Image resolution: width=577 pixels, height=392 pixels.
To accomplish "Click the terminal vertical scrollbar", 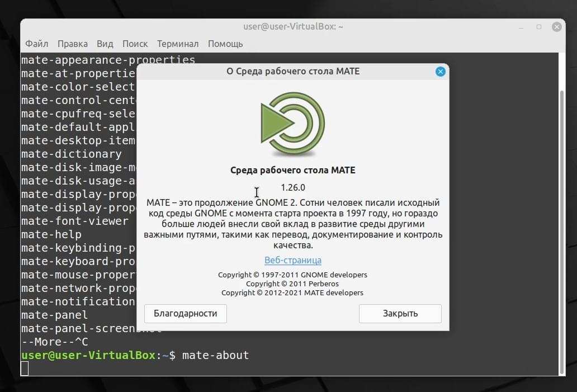I will click(561, 232).
